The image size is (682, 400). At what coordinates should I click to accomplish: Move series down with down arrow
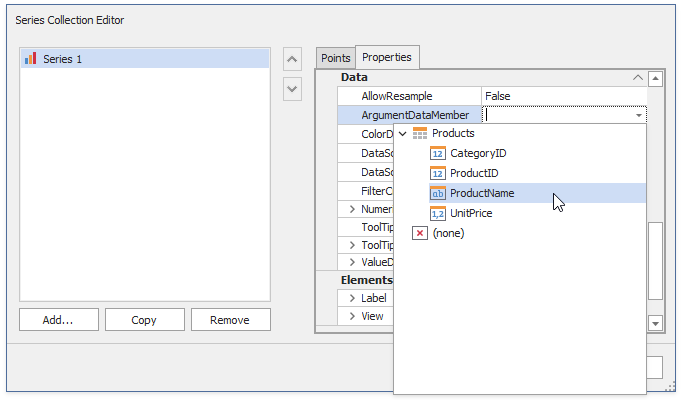pos(292,89)
